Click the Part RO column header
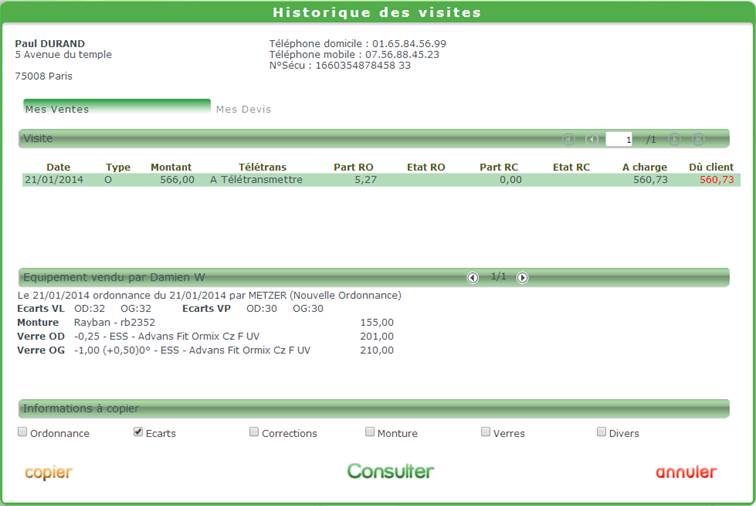 [353, 167]
